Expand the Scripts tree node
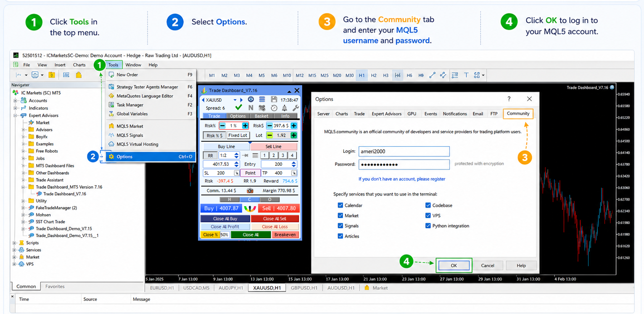Image resolution: width=644 pixels, height=314 pixels. pyautogui.click(x=14, y=243)
